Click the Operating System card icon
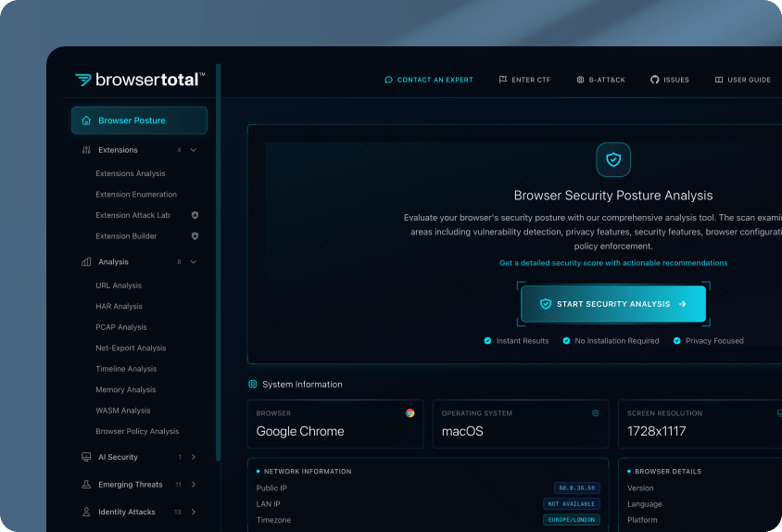This screenshot has width=782, height=532. pyautogui.click(x=596, y=413)
